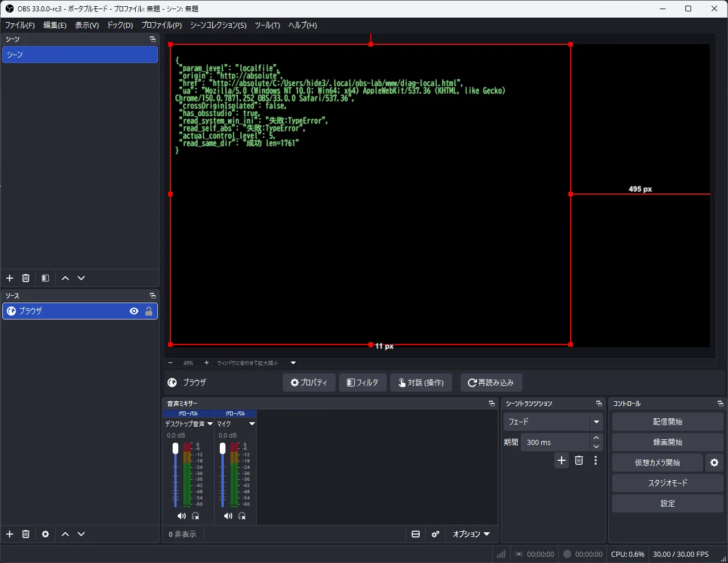
Task: Click 録画開始 to start recording
Action: [668, 442]
